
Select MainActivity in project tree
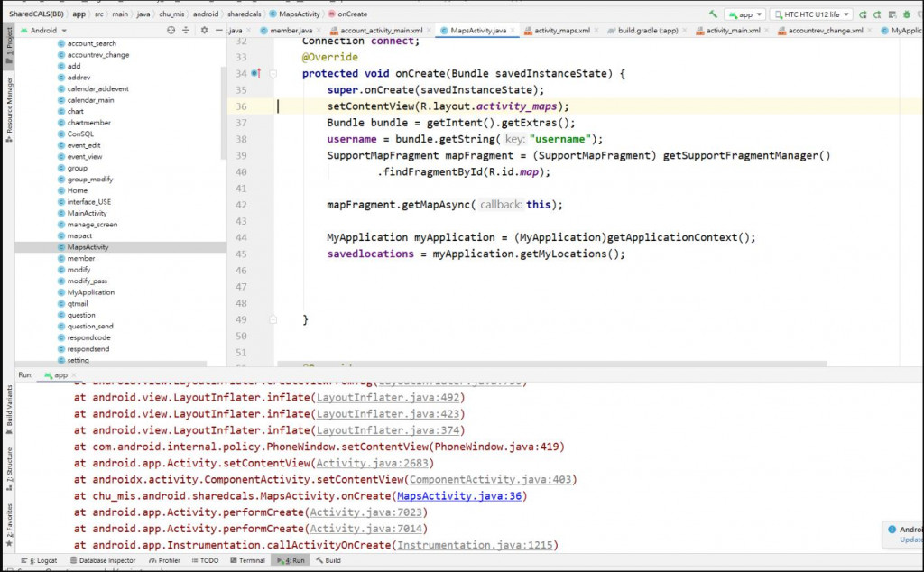coord(87,213)
